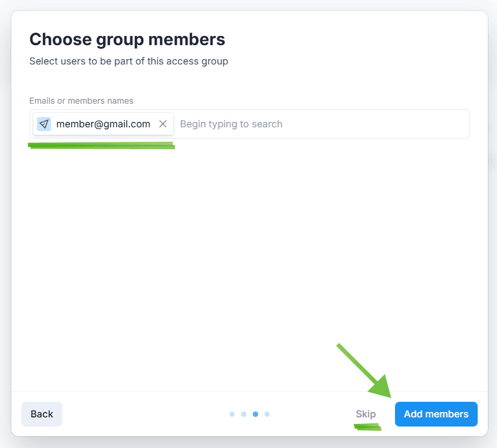The image size is (497, 448).
Task: Skip adding group members
Action: pos(366,414)
